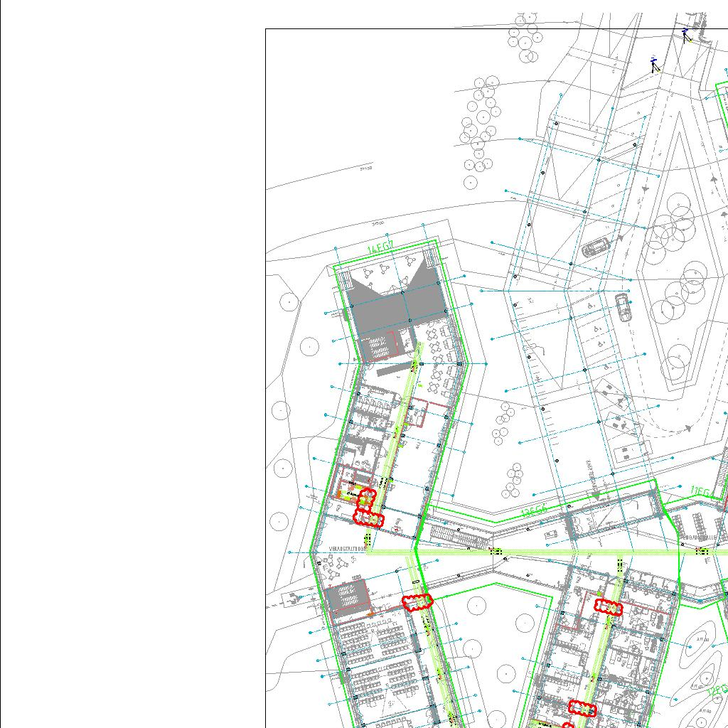Click the red revision cloud at right corridor top
This screenshot has width=728, height=728.
(x=608, y=607)
